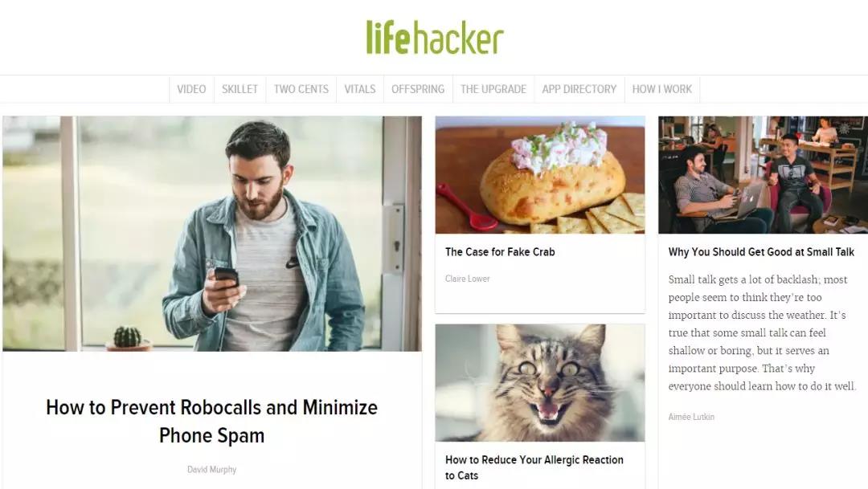The width and height of the screenshot is (868, 489).
Task: Visit THE UPGRADE section
Action: click(x=493, y=89)
